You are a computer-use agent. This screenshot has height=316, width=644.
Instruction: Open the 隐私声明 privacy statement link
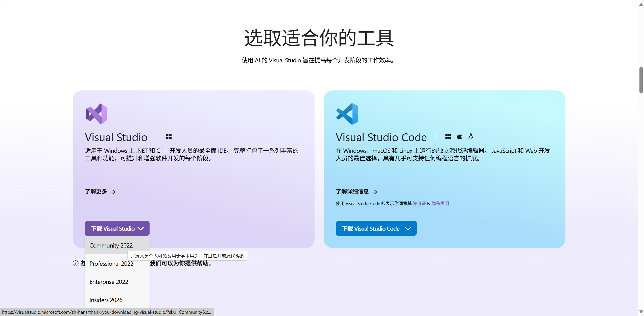pos(440,204)
